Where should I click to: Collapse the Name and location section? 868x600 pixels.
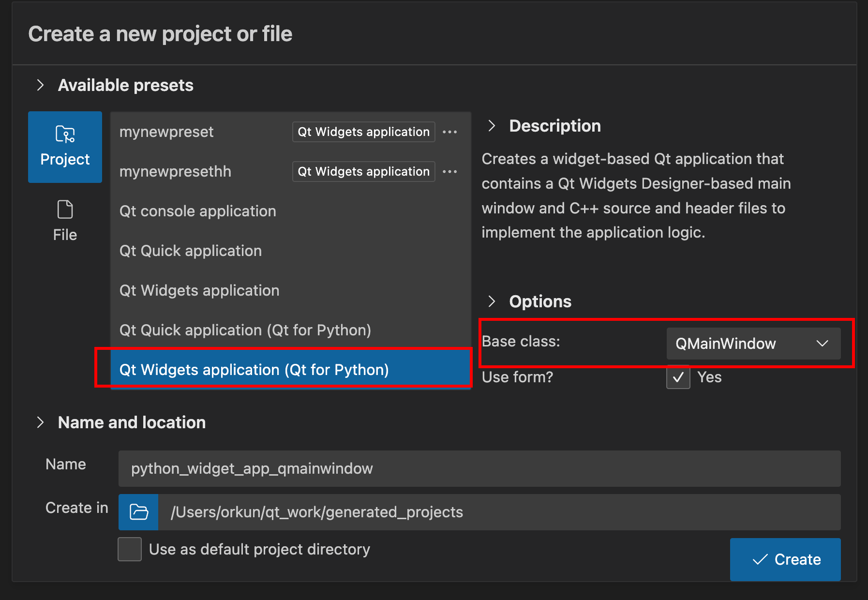pyautogui.click(x=41, y=422)
